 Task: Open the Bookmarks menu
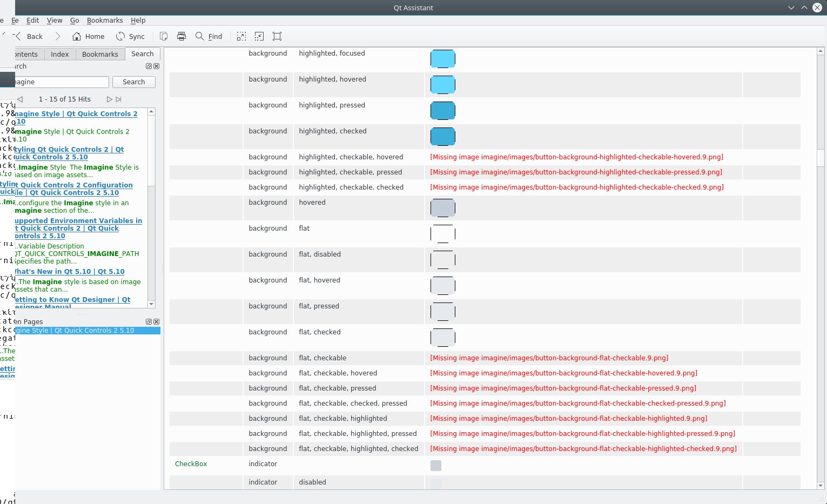tap(105, 21)
